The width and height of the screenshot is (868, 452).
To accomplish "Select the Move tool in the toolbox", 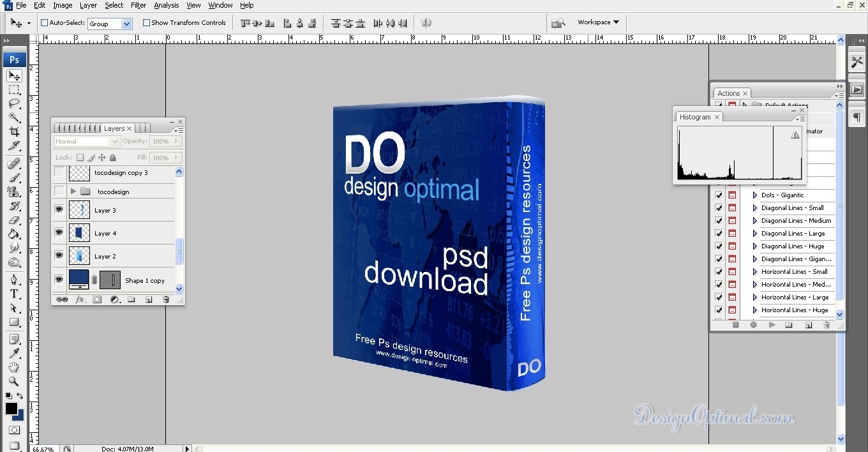I will [x=14, y=76].
